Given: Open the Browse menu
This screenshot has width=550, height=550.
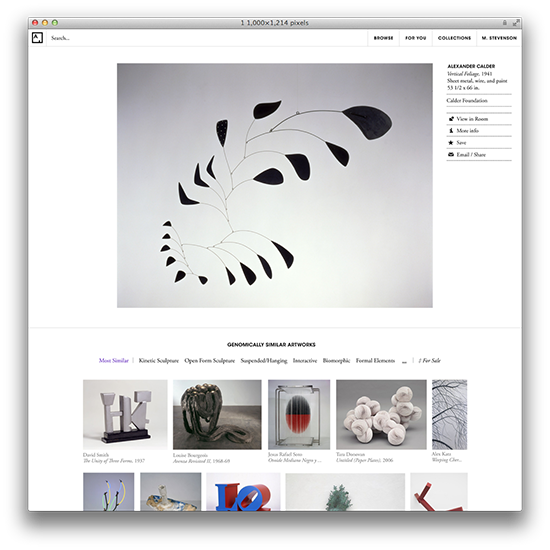Looking at the screenshot, I should pos(383,38).
